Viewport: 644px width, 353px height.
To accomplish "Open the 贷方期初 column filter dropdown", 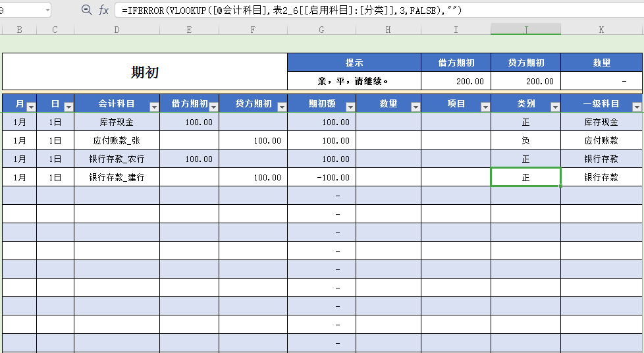I will pyautogui.click(x=282, y=107).
